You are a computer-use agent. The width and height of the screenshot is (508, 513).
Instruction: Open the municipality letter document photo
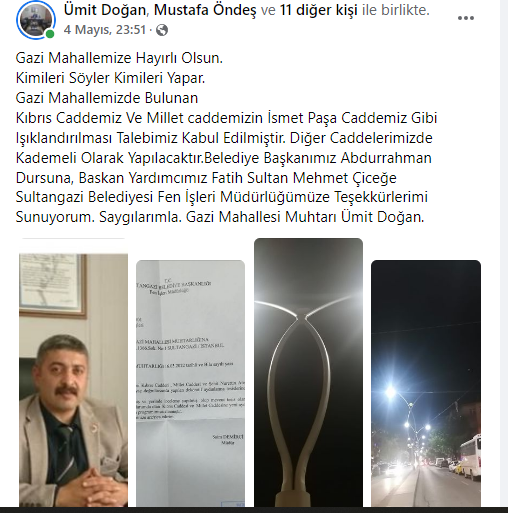pyautogui.click(x=190, y=383)
